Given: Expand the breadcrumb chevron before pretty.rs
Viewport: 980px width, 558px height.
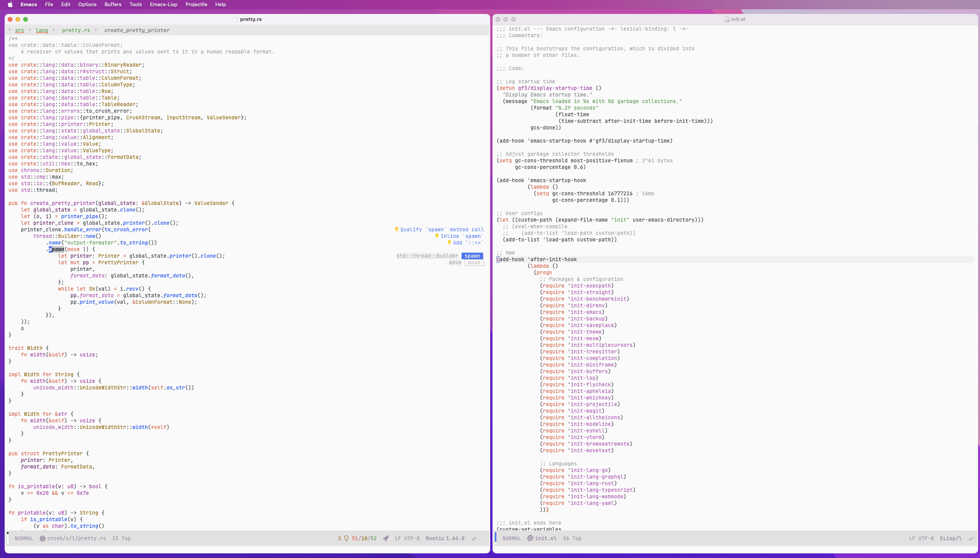Looking at the screenshot, I should click(53, 30).
